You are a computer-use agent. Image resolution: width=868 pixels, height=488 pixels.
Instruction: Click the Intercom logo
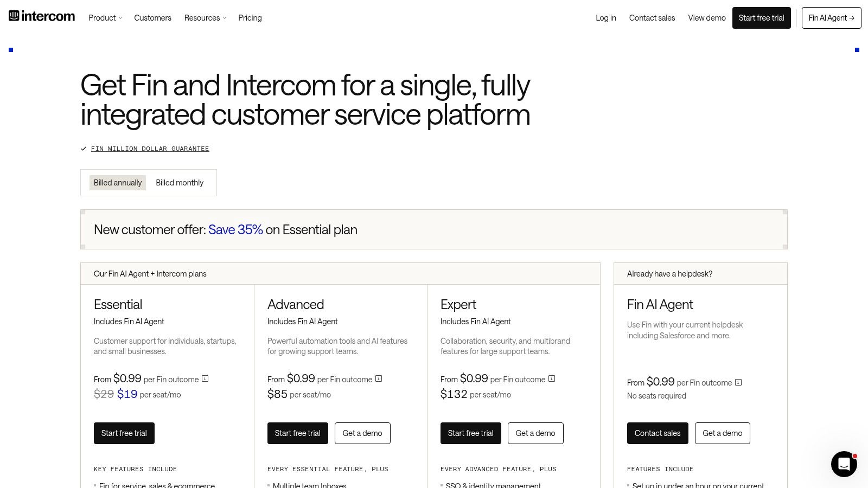click(x=42, y=16)
